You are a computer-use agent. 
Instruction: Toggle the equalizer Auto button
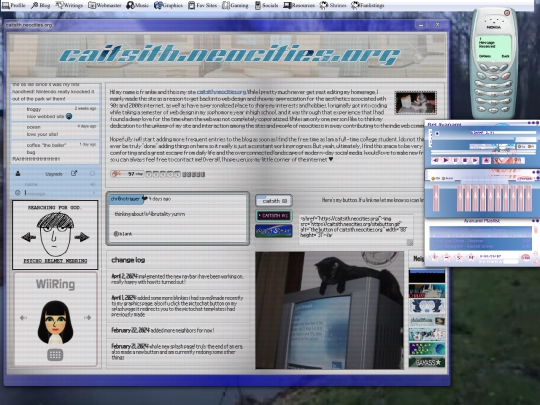pos(447,178)
